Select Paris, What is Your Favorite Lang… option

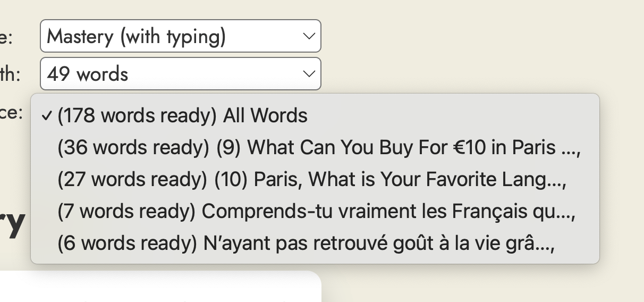[312, 180]
